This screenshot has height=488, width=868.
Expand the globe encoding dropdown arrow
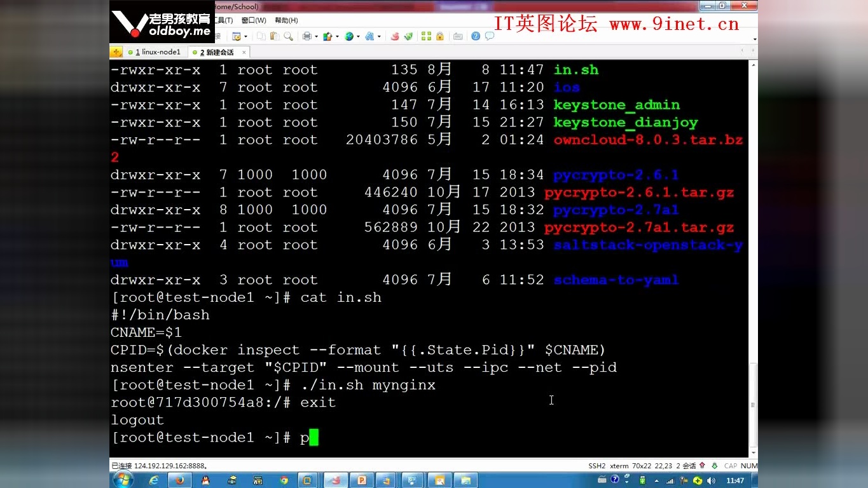pyautogui.click(x=358, y=36)
